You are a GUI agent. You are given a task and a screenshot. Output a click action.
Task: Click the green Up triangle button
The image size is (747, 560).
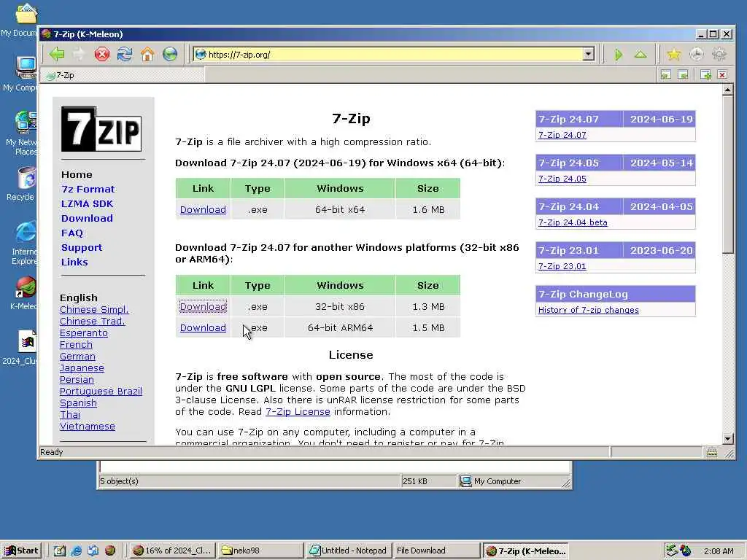[640, 54]
